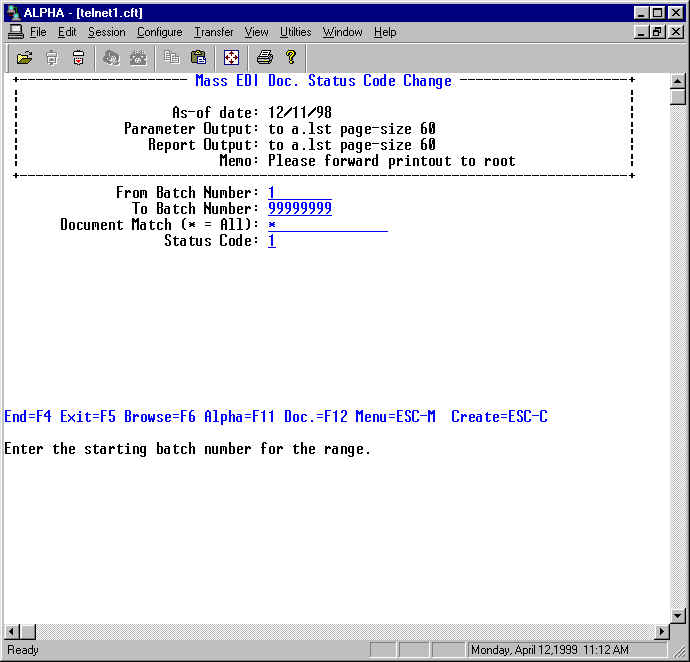Image resolution: width=690 pixels, height=662 pixels.
Task: Click the Status Code field
Action: point(272,241)
